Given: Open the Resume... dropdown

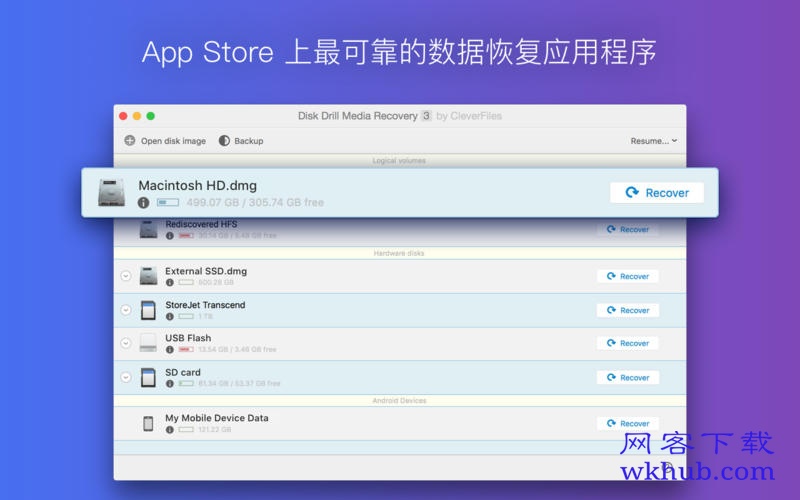Looking at the screenshot, I should 654,141.
